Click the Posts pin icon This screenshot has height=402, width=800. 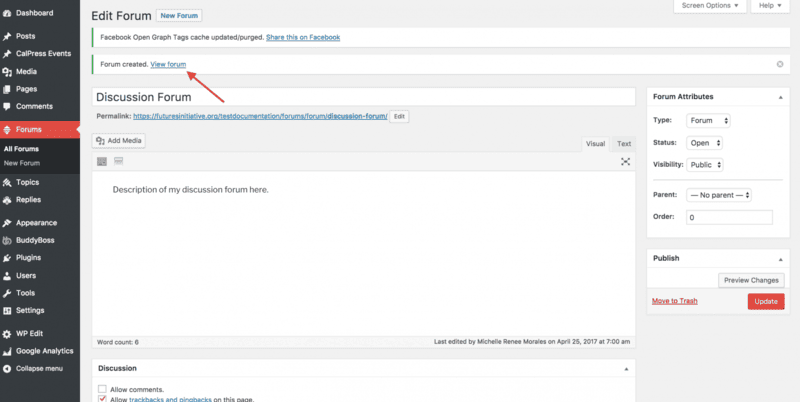[7, 37]
